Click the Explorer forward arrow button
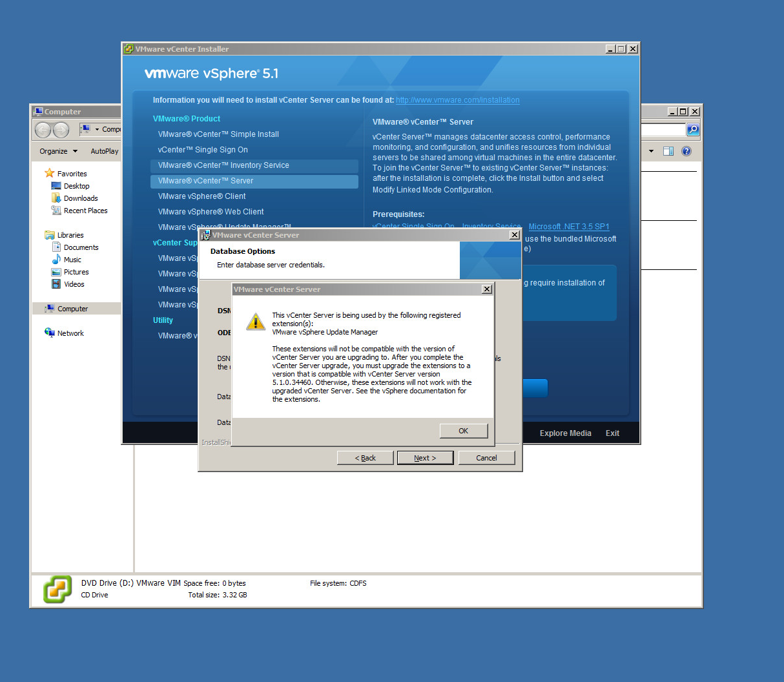Screen dimensions: 784x682 [61, 130]
